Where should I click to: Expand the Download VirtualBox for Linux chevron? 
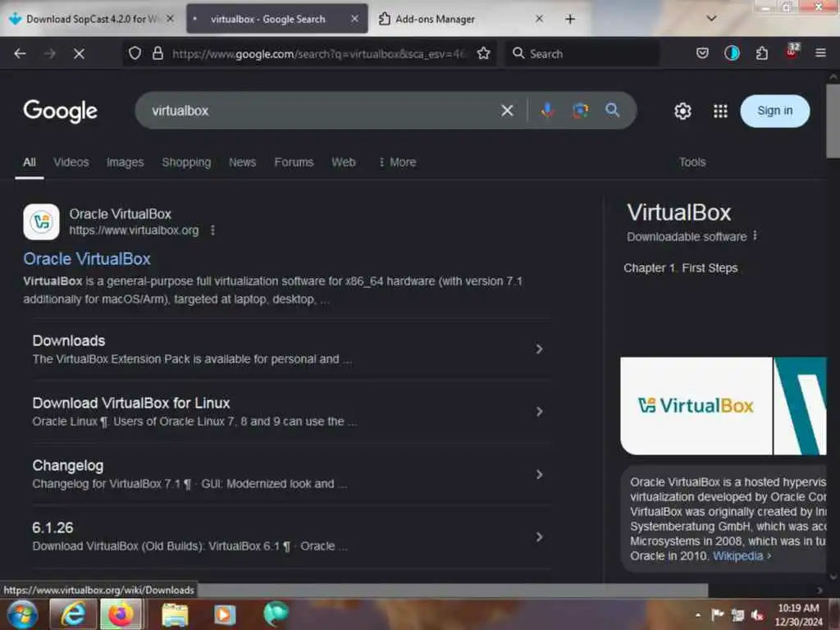pos(539,412)
